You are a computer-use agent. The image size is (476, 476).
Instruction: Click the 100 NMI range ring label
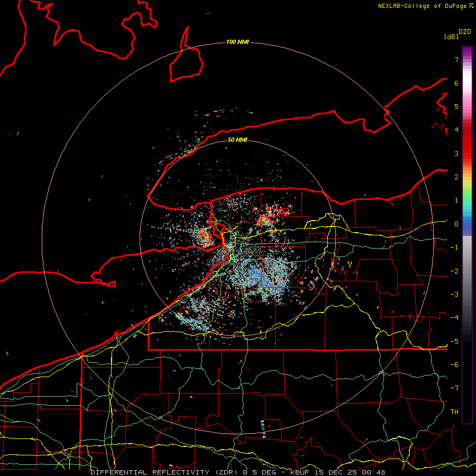(237, 42)
